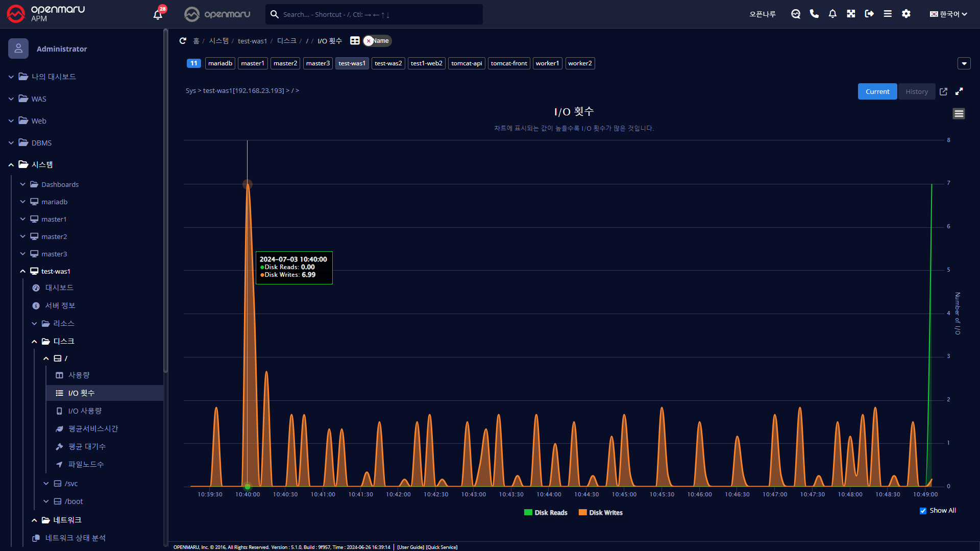Viewport: 980px width, 551px height.
Task: Open the notification bell with 28 badge
Action: 158,14
